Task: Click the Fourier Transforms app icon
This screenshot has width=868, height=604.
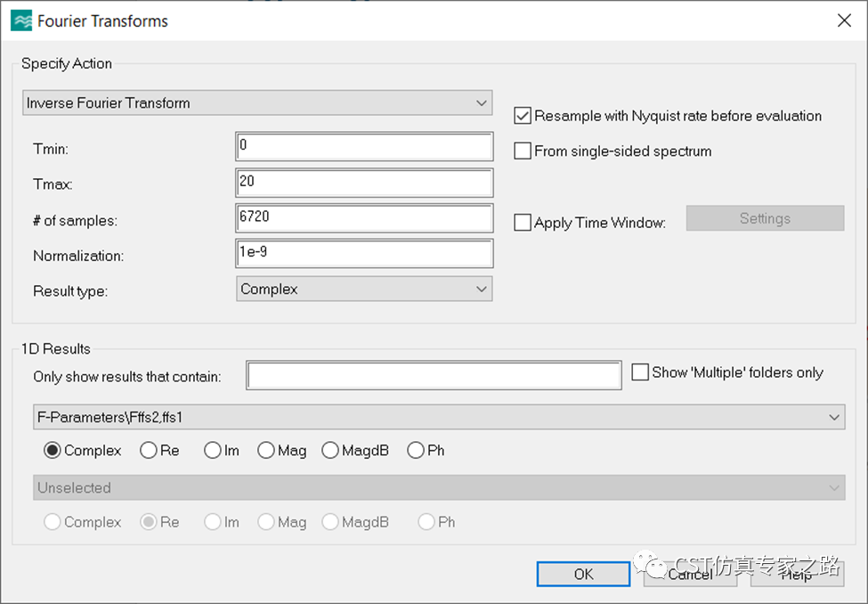Action: point(21,20)
